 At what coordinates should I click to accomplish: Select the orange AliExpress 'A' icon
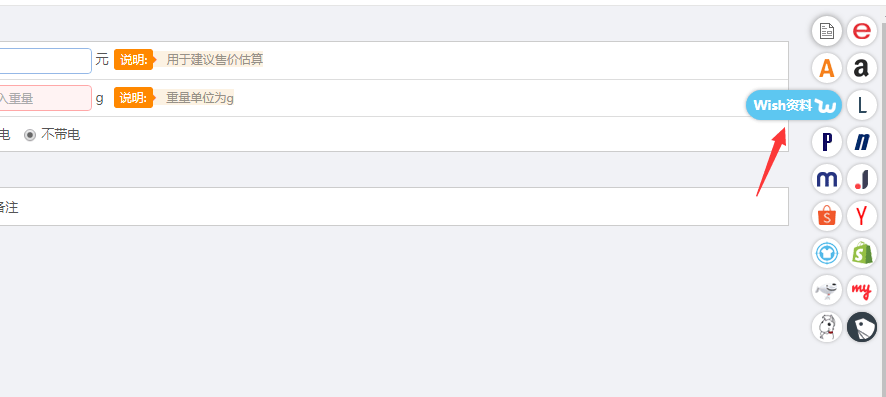(x=827, y=68)
